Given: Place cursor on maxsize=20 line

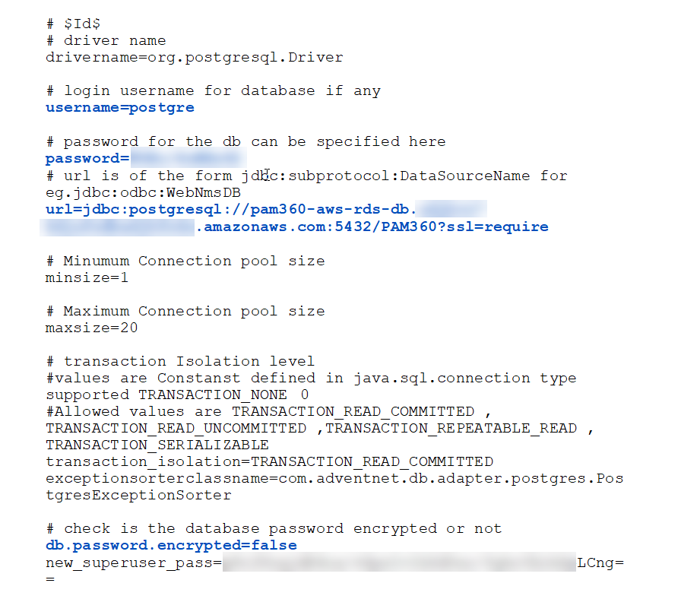Looking at the screenshot, I should click(x=91, y=328).
